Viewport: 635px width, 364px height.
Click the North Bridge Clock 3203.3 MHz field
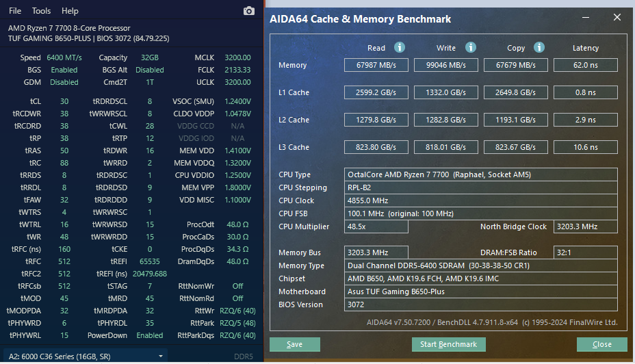pyautogui.click(x=586, y=226)
